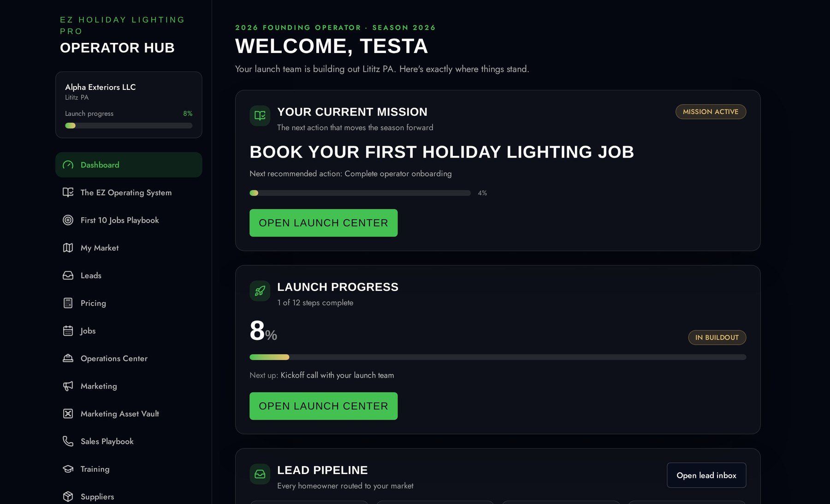Open the Dashboard menu item
The width and height of the screenshot is (830, 504).
point(129,165)
